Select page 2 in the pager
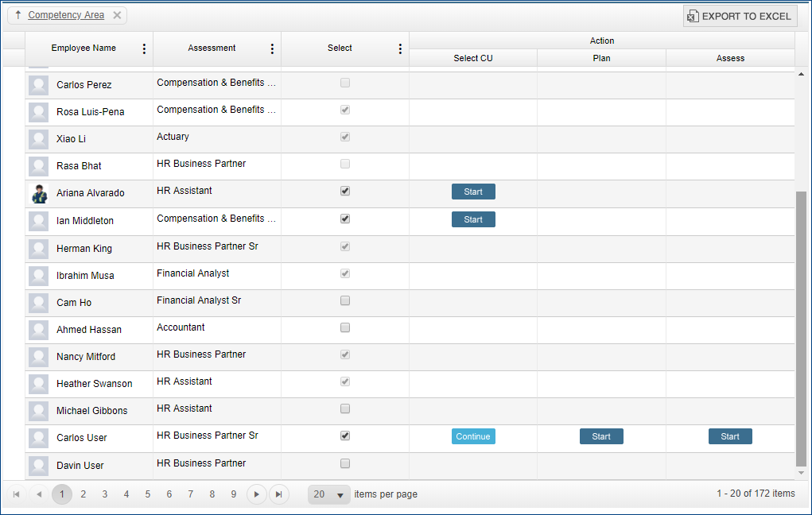 pos(83,494)
